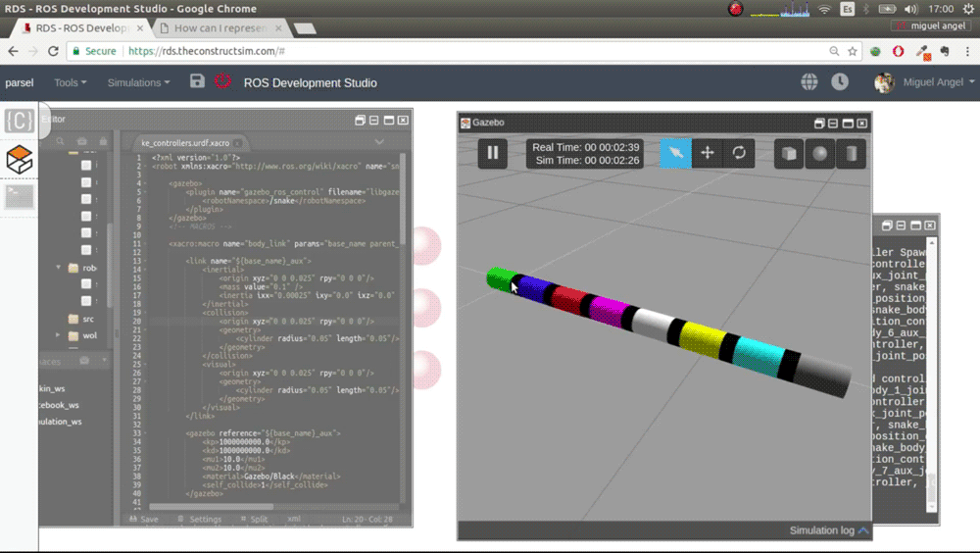Click the xml language mode label
Screen dimensions: 980x553
click(x=294, y=520)
